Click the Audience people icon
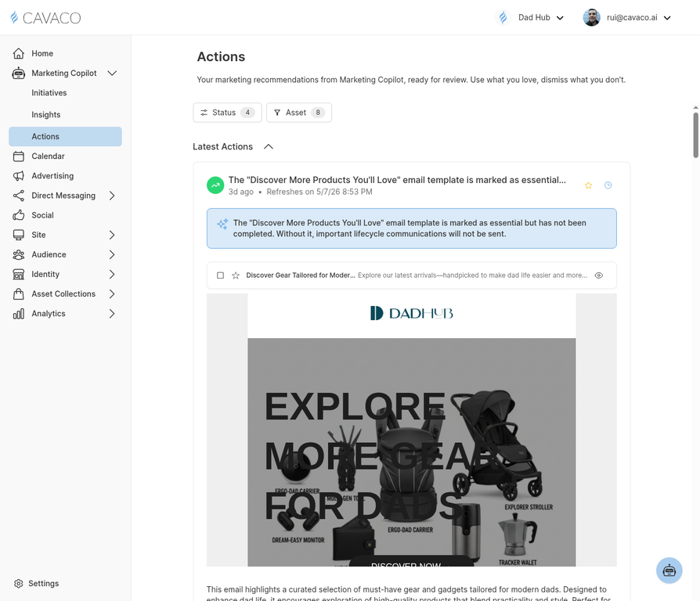This screenshot has width=700, height=601. [18, 254]
